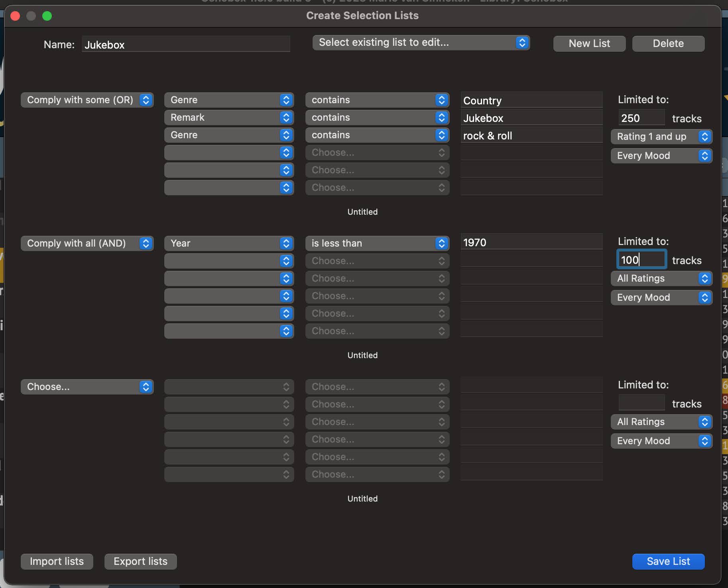Save the list with Save List
728x588 pixels.
(x=668, y=561)
